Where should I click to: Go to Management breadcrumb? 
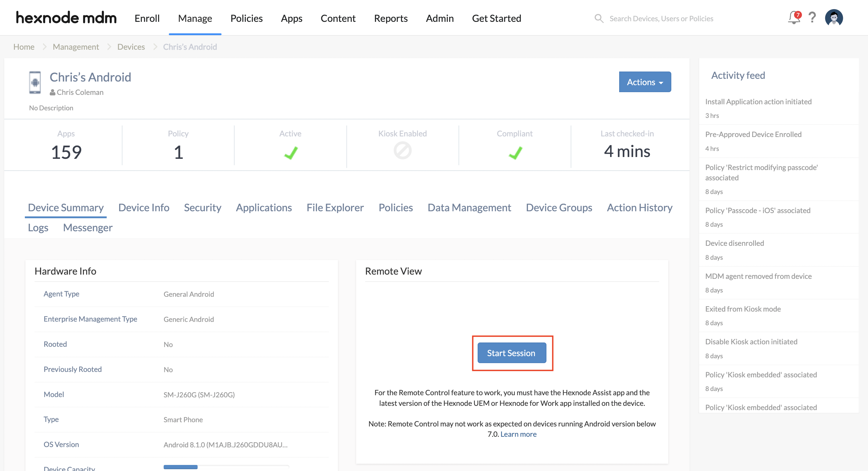coord(75,47)
